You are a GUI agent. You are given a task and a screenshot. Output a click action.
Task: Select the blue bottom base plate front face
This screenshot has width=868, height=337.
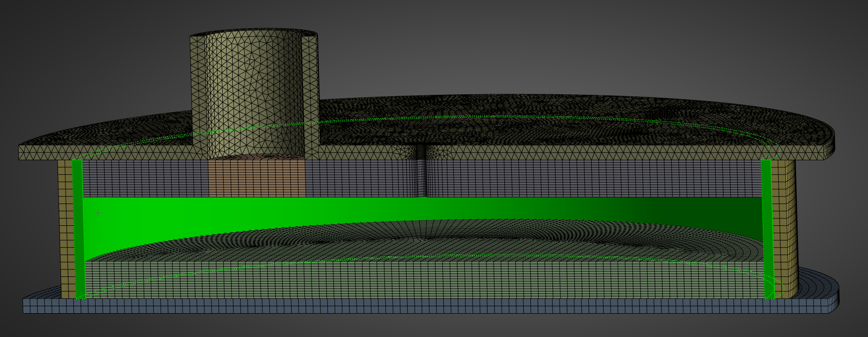[x=397, y=306]
